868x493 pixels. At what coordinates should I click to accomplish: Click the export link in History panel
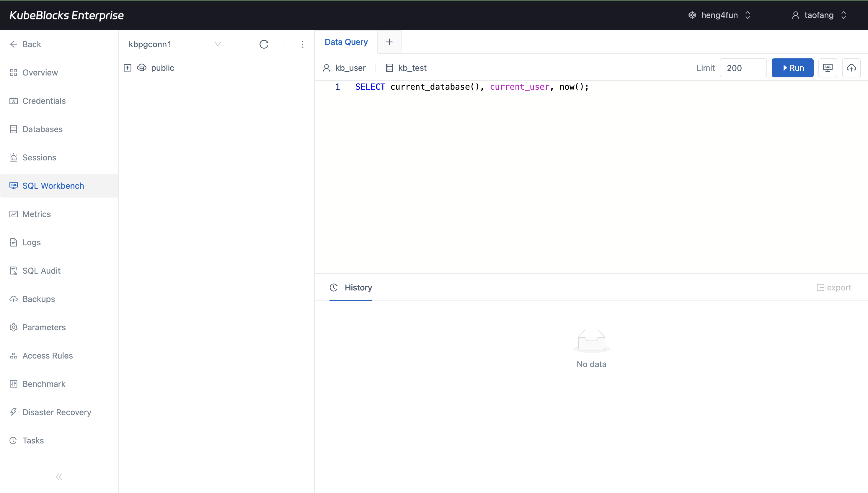point(834,287)
